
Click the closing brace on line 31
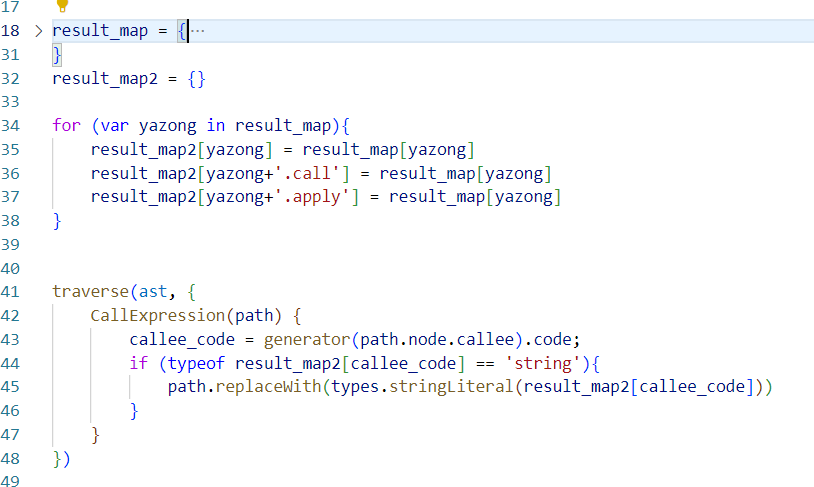[x=57, y=55]
